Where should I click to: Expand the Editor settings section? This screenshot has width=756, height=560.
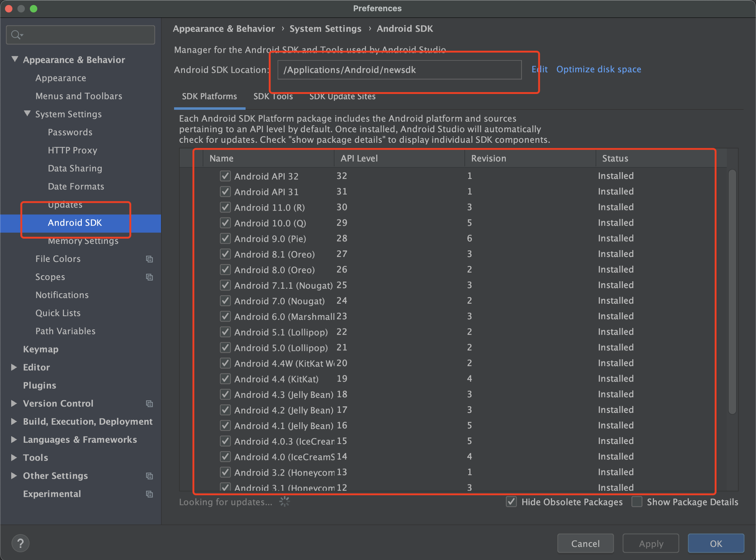point(14,367)
